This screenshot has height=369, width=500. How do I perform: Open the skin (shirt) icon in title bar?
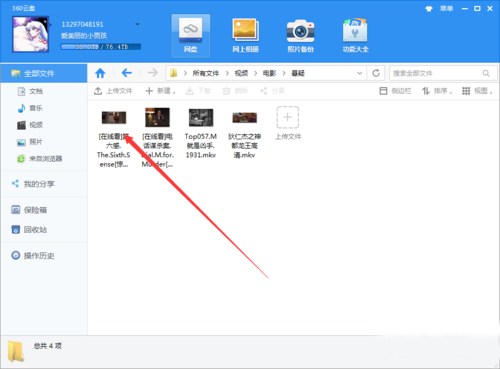[x=429, y=9]
